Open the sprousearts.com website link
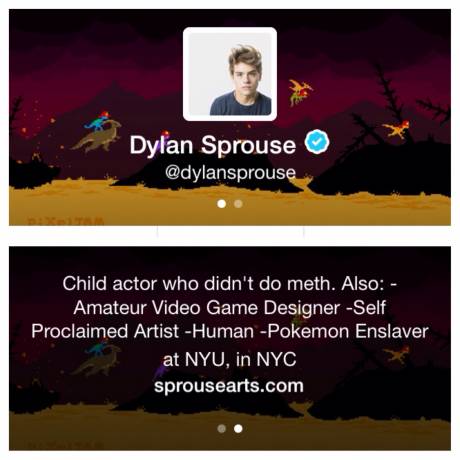The image size is (460, 460). click(x=229, y=386)
